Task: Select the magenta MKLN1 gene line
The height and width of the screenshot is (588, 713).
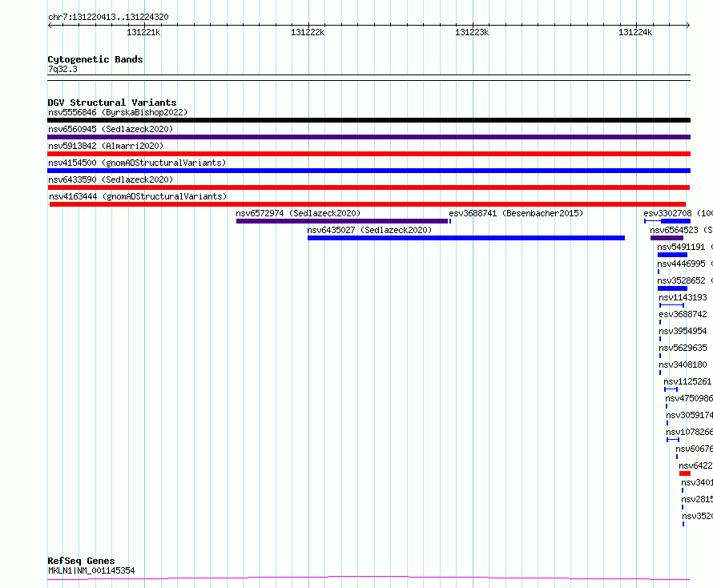Action: 369,578
